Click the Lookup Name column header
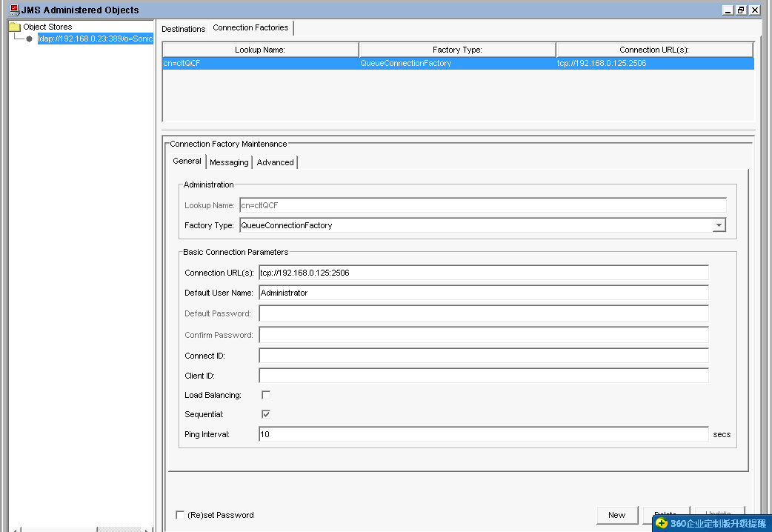The height and width of the screenshot is (532, 772). tap(259, 49)
